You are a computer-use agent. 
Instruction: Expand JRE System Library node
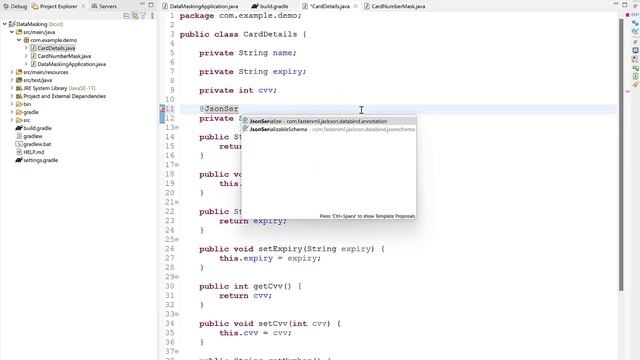[12, 88]
